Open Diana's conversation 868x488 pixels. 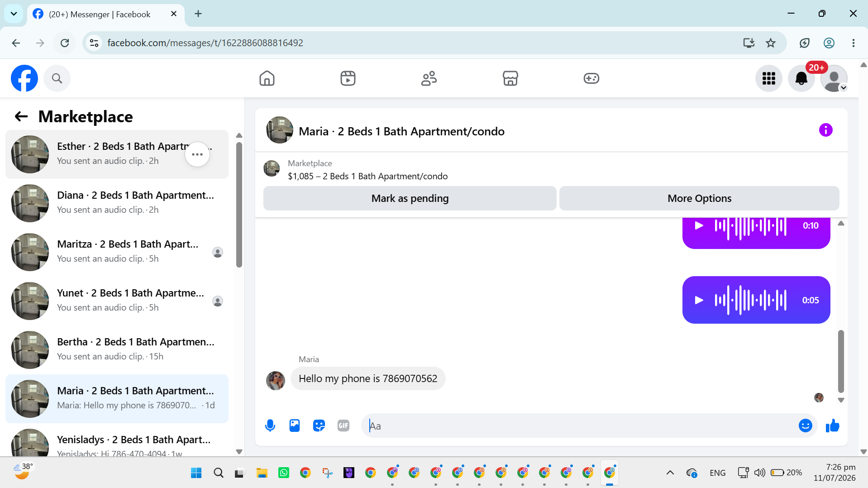point(117,203)
